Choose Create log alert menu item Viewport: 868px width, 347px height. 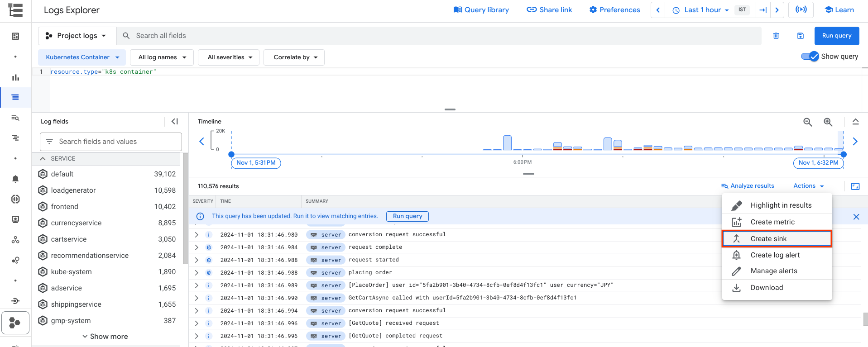point(777,255)
